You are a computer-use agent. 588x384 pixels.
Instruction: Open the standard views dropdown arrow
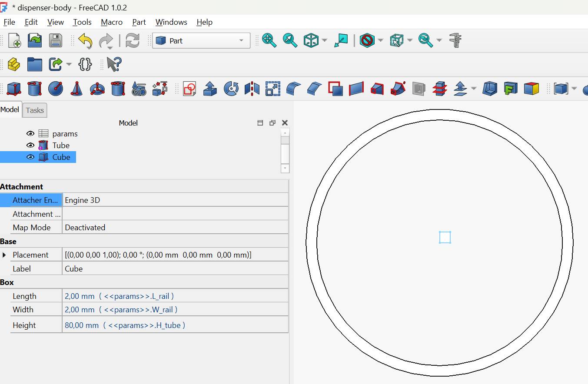click(324, 41)
